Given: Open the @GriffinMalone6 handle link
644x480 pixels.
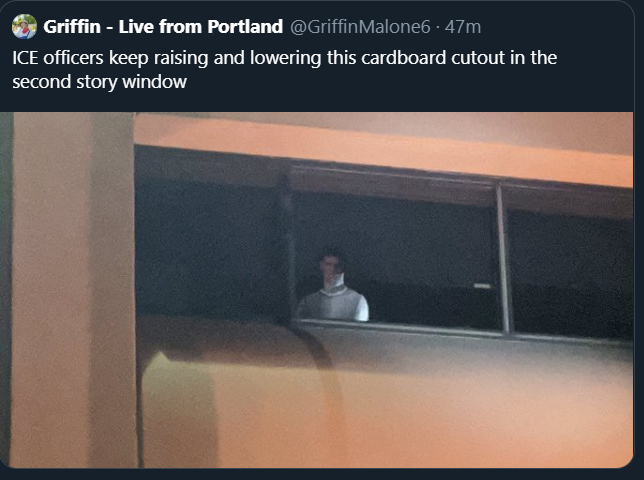Looking at the screenshot, I should [360, 27].
